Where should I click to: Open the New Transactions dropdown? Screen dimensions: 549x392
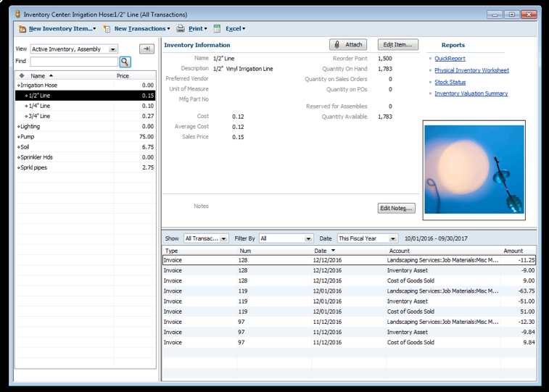point(142,29)
